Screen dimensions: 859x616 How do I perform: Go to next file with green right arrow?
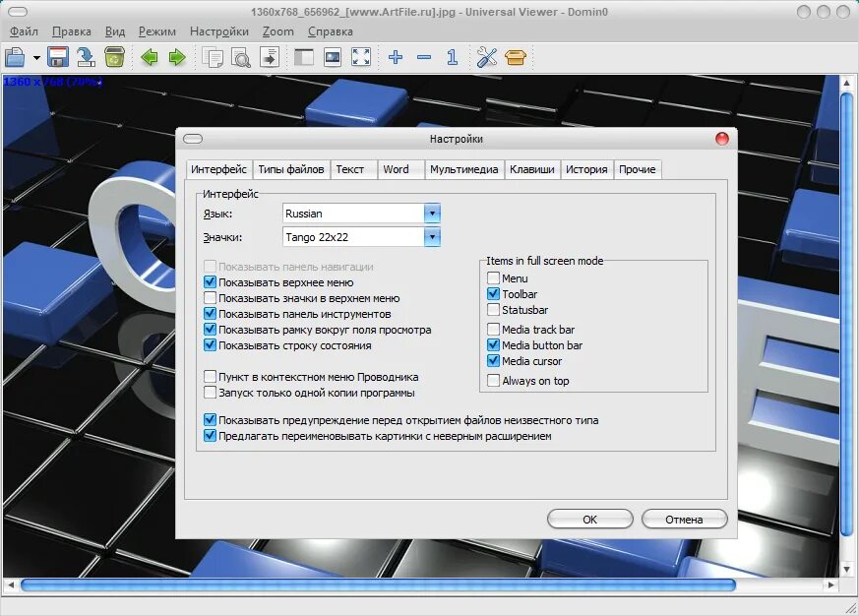coord(177,57)
